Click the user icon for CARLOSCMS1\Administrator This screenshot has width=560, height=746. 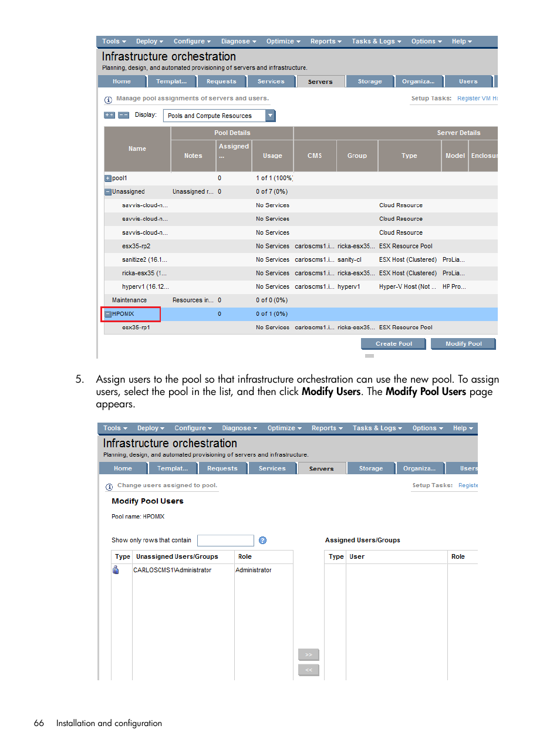tap(116, 570)
